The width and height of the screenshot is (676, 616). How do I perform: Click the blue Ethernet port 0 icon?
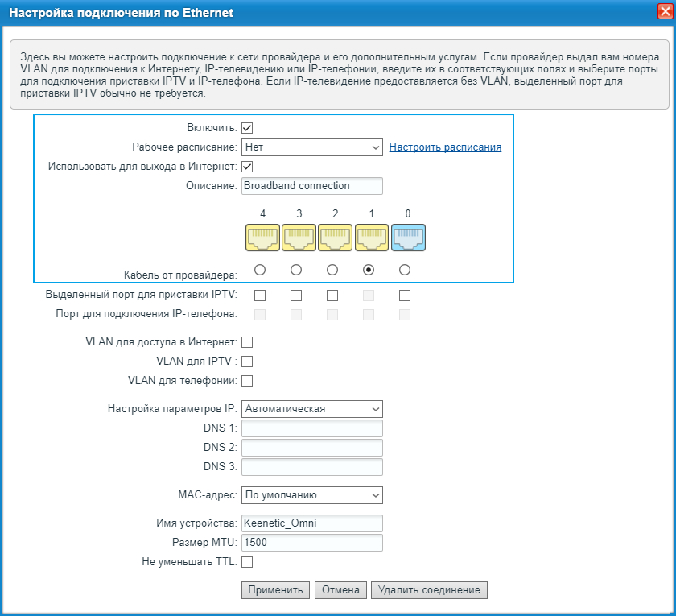408,237
